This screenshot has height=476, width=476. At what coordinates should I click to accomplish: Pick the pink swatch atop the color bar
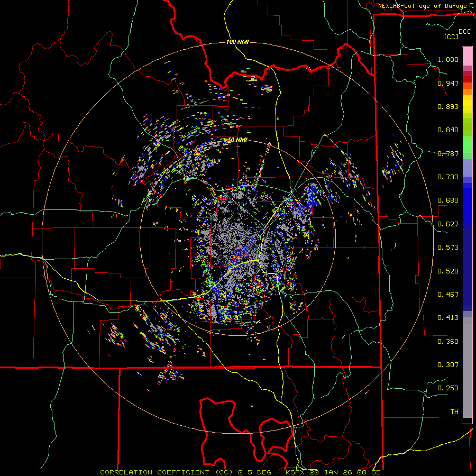pos(467,56)
